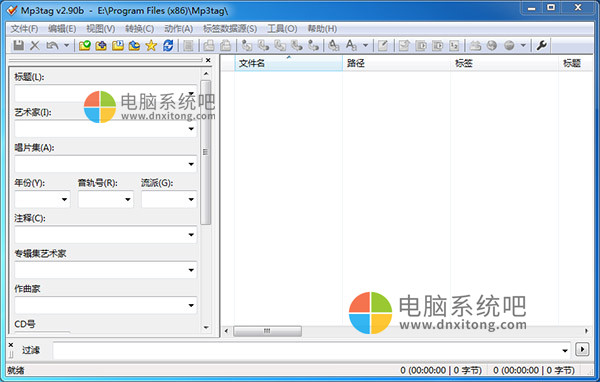Open Options with the wrench icon
This screenshot has height=382, width=600.
[x=541, y=46]
